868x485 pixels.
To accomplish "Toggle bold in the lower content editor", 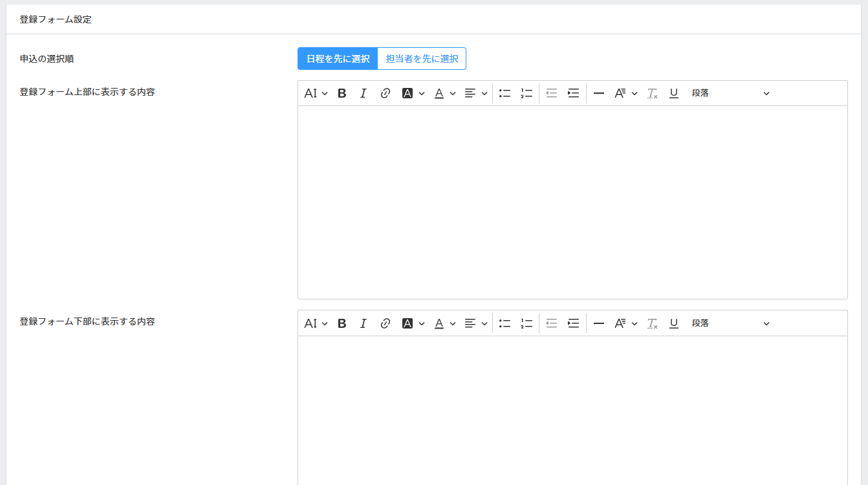I will pos(342,323).
